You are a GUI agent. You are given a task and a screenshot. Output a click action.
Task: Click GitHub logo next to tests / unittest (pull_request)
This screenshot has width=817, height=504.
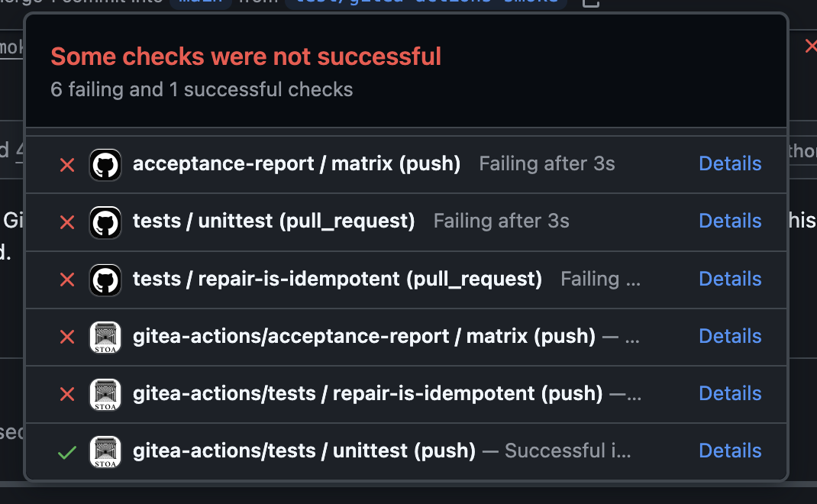point(105,222)
